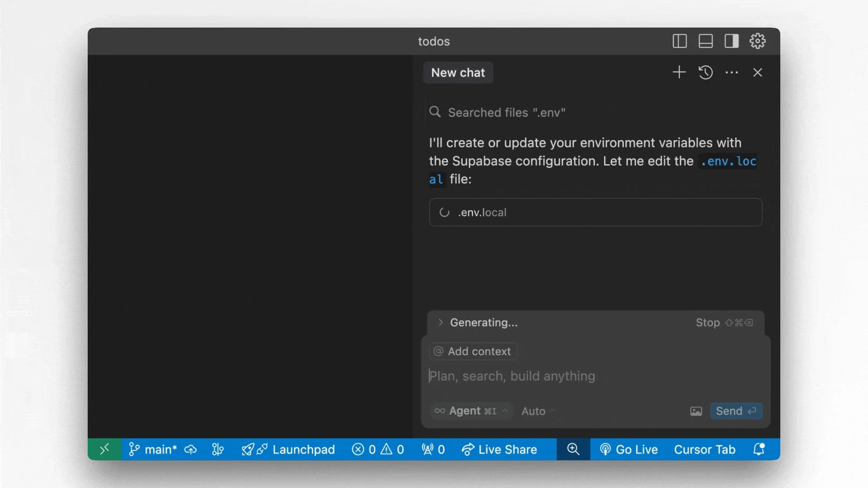The height and width of the screenshot is (488, 868).
Task: Click the remote window status bar icon
Action: coord(105,450)
